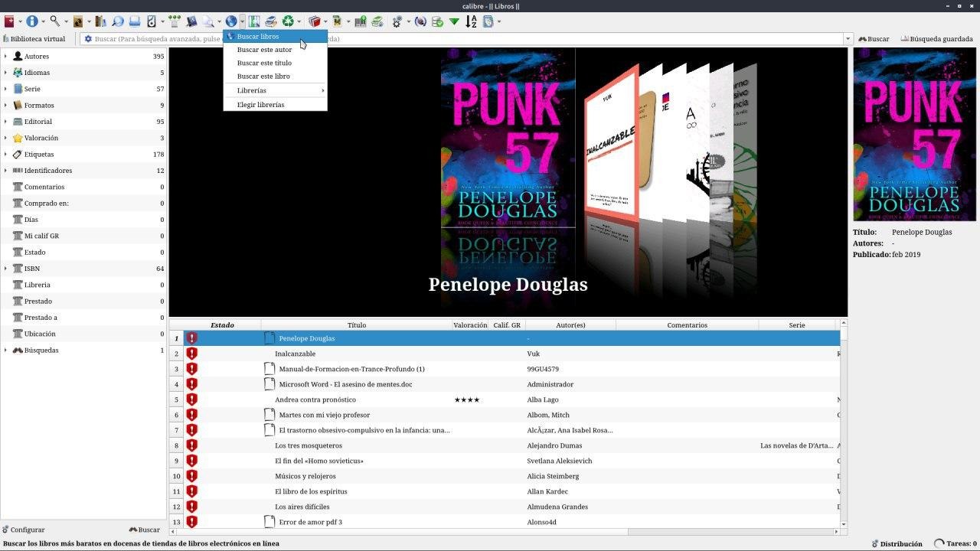
Task: Click the document with clock toolbar icon
Action: pyautogui.click(x=488, y=21)
